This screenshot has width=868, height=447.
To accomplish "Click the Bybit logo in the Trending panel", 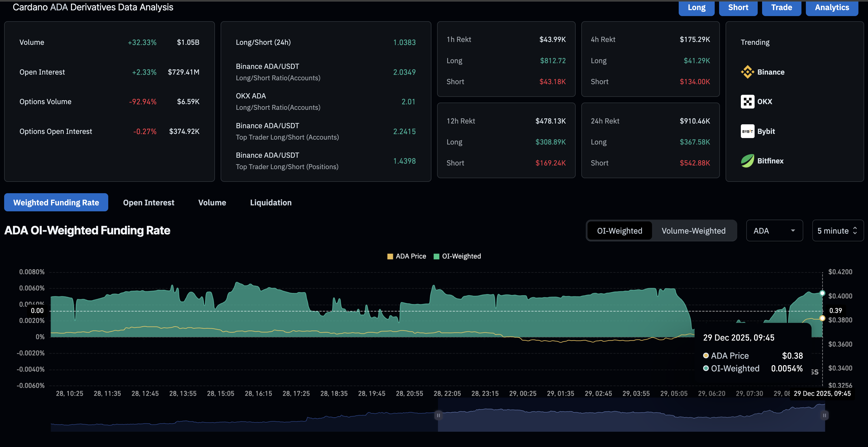I will pos(747,131).
